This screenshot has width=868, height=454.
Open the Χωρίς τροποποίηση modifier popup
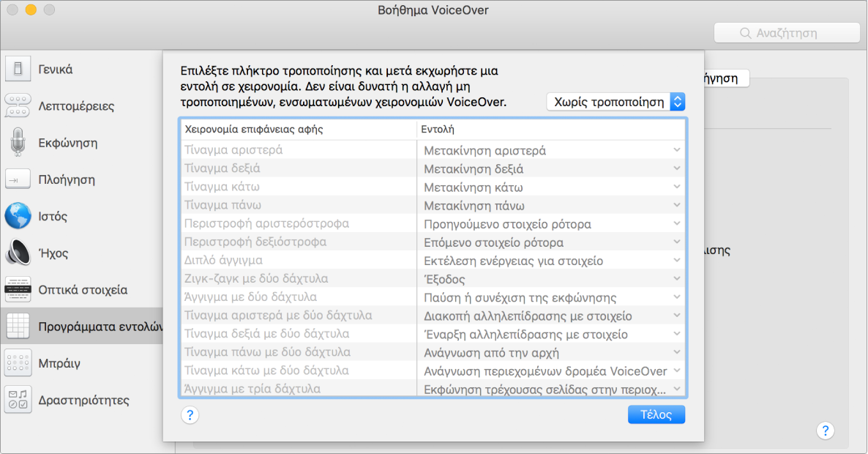tap(616, 102)
